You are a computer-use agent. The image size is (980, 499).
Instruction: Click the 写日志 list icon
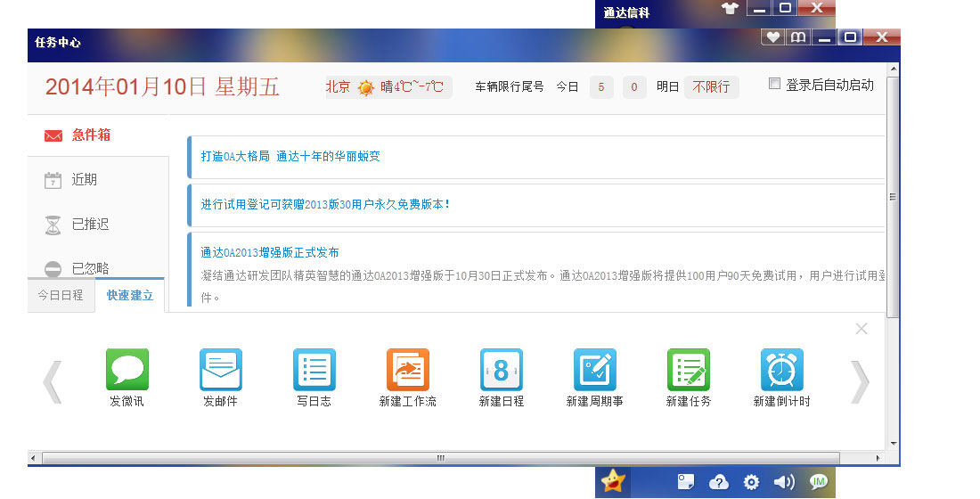click(314, 370)
